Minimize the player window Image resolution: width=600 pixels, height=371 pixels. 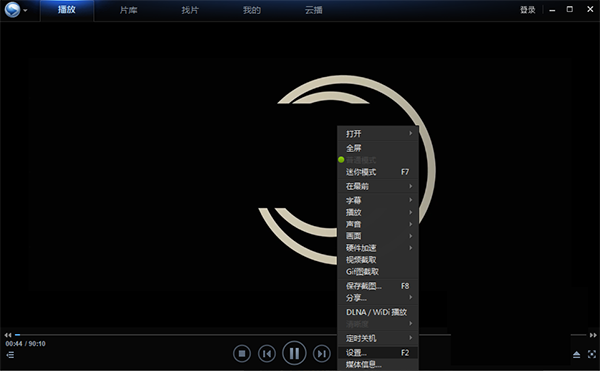(x=552, y=10)
